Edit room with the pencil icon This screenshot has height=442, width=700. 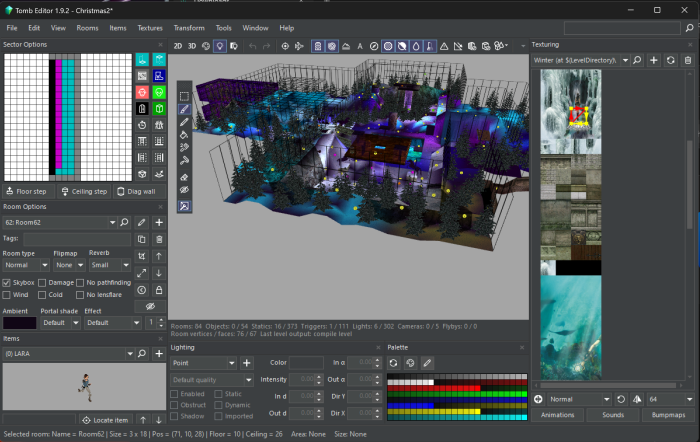[142, 222]
